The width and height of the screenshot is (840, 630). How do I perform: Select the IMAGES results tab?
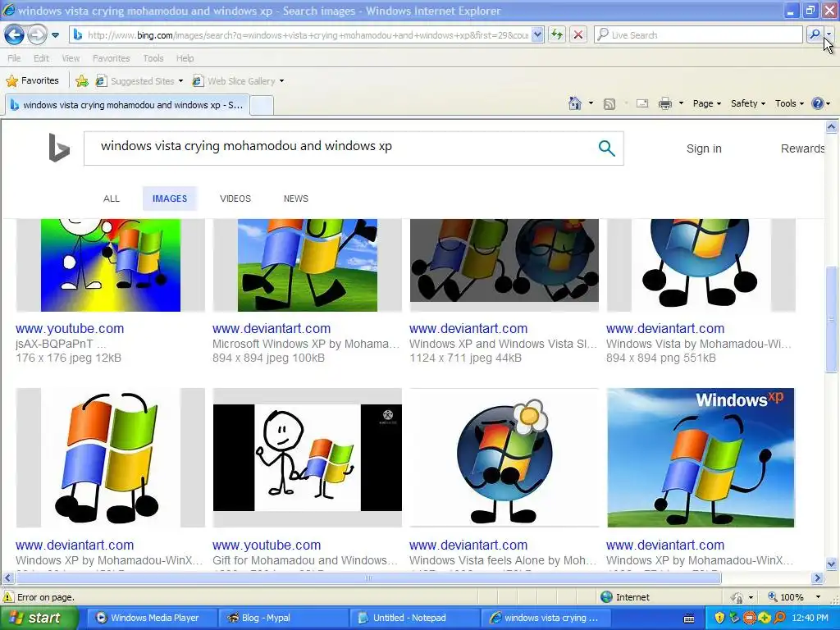coord(170,199)
